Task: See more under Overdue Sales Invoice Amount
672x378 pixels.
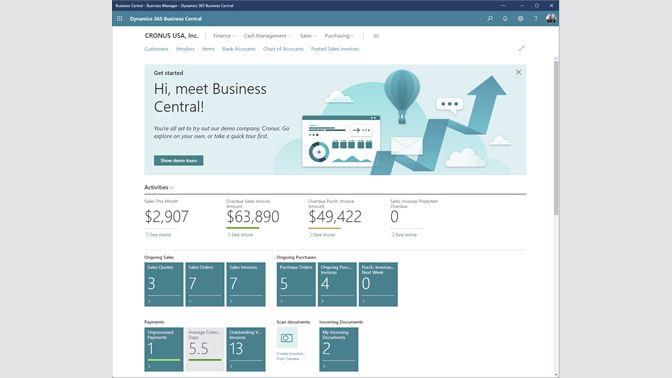Action: [240, 235]
